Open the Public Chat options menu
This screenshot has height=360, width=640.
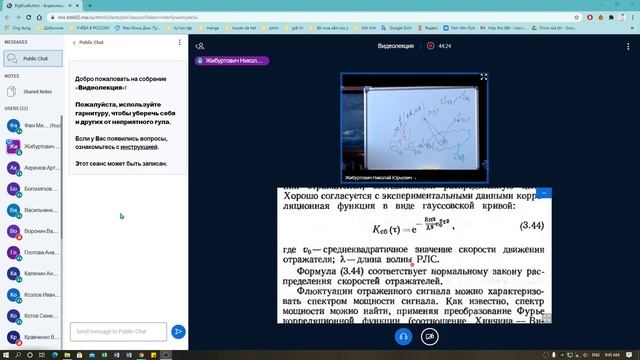pos(180,42)
